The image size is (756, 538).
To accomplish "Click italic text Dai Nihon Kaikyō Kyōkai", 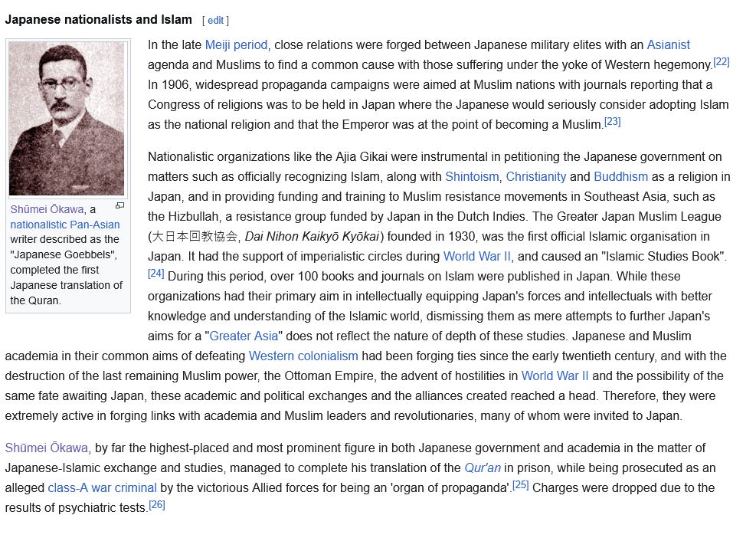I will [x=313, y=237].
